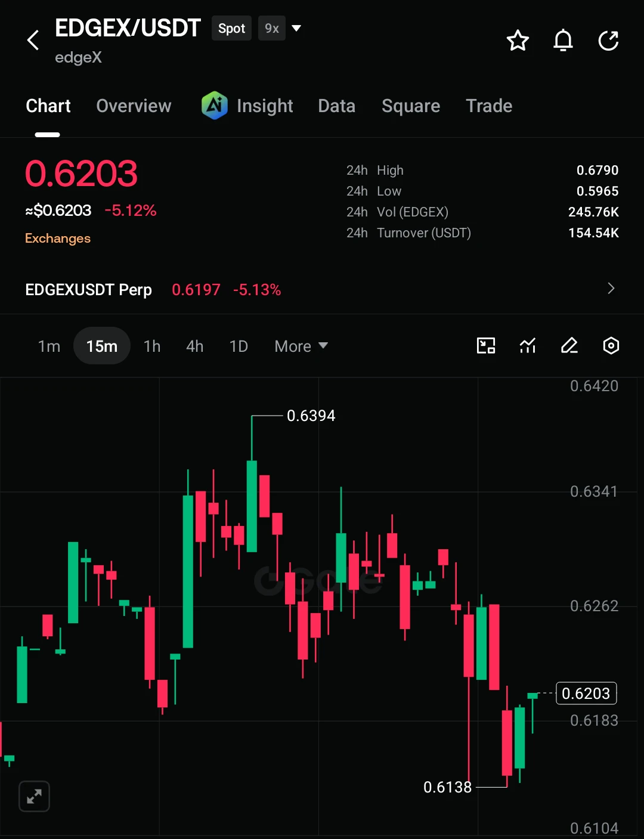Tap the Perp price 0.6197

196,290
